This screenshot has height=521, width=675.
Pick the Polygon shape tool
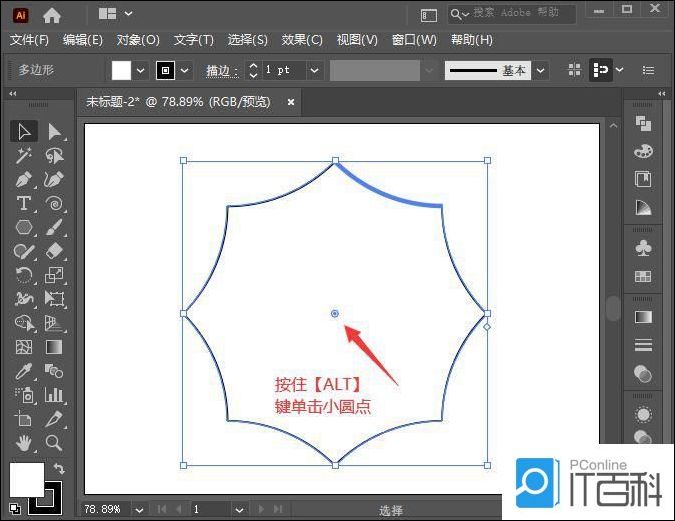pos(24,228)
